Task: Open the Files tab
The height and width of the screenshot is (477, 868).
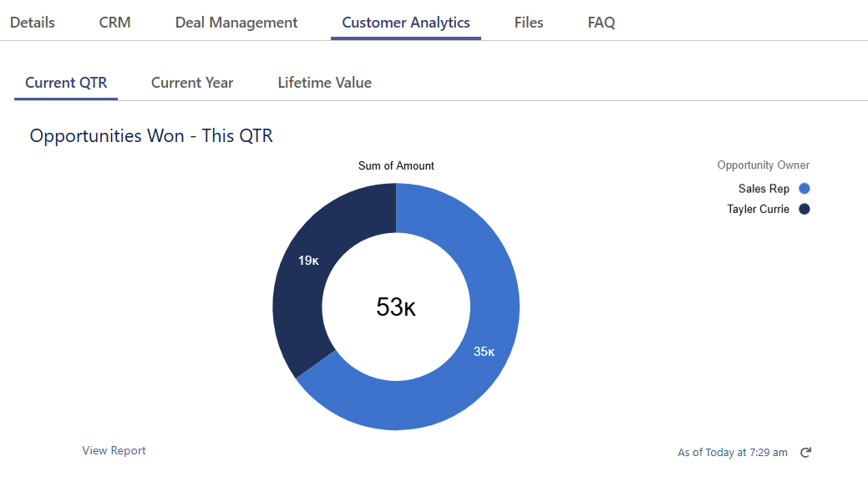Action: coord(529,23)
